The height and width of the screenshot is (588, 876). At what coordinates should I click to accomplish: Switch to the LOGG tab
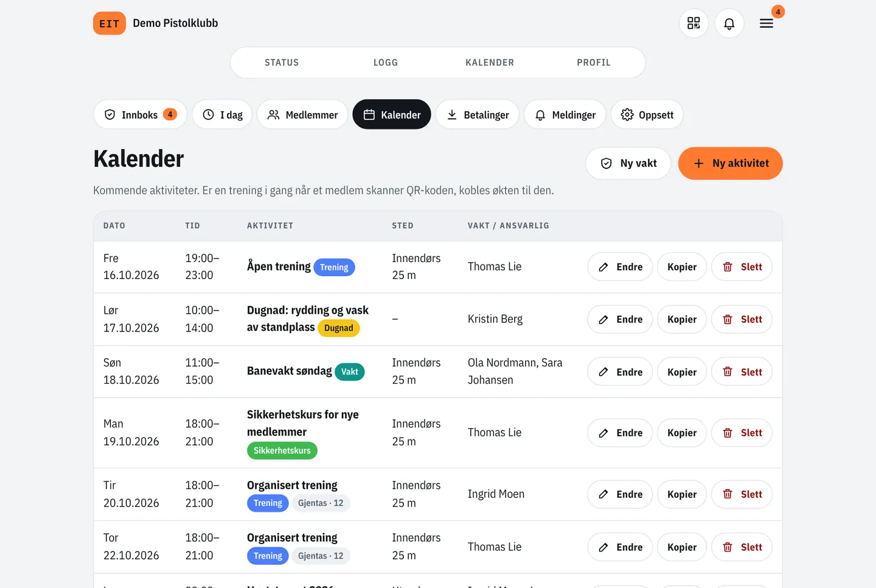[386, 63]
